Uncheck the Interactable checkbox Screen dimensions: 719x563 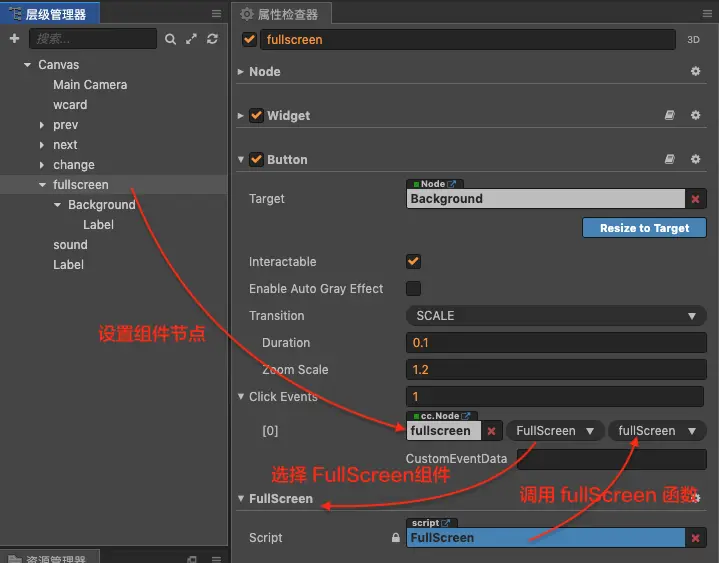[413, 262]
